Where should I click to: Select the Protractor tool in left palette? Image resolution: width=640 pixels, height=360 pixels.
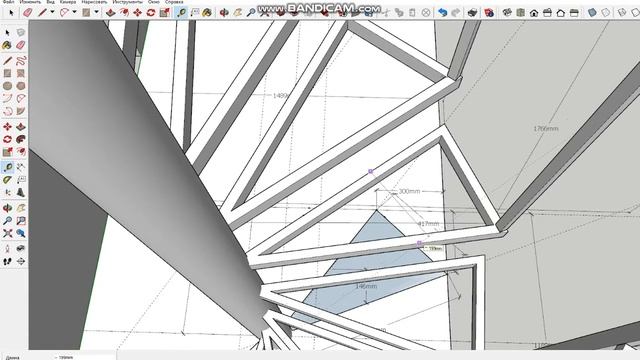tap(7, 180)
